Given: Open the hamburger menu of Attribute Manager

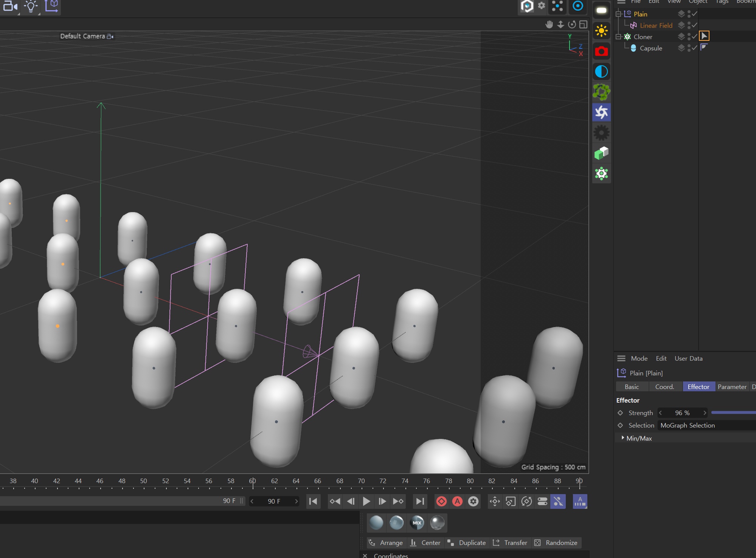Looking at the screenshot, I should pos(621,358).
